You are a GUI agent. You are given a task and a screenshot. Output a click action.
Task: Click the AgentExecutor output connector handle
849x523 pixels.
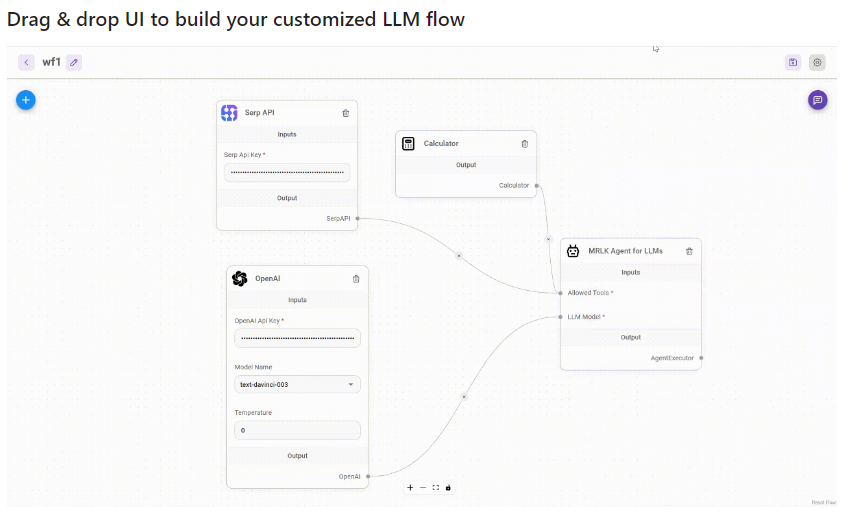point(701,358)
